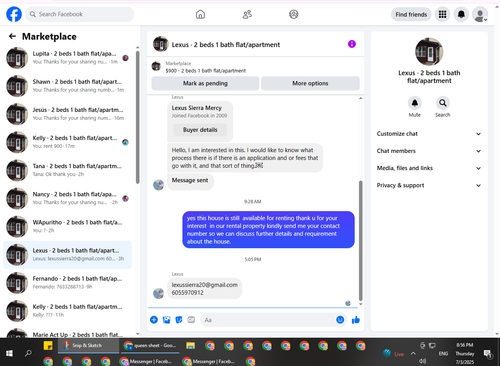Open Shawn conversation in list
This screenshot has height=366, width=500.
pos(67,86)
